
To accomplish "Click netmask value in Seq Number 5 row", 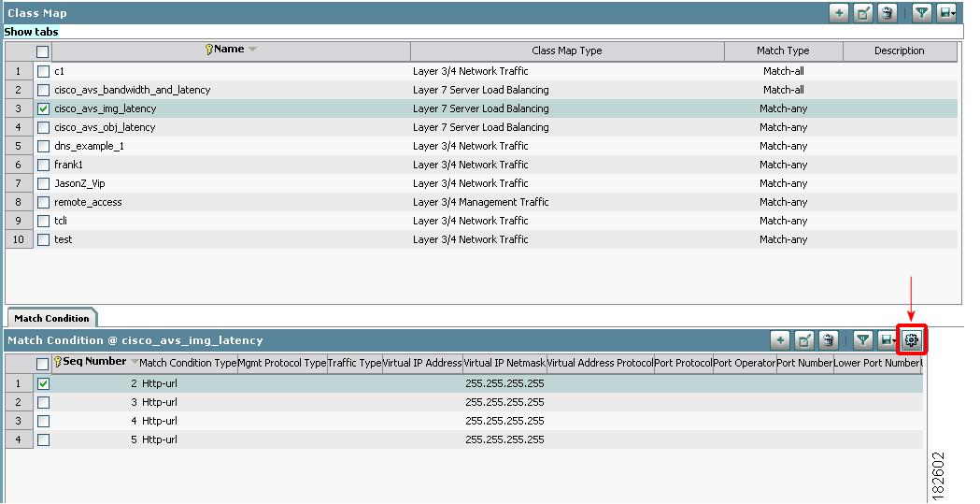I will [504, 440].
